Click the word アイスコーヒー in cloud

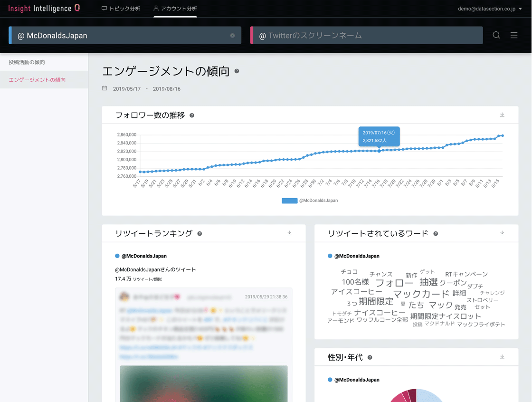(x=357, y=292)
